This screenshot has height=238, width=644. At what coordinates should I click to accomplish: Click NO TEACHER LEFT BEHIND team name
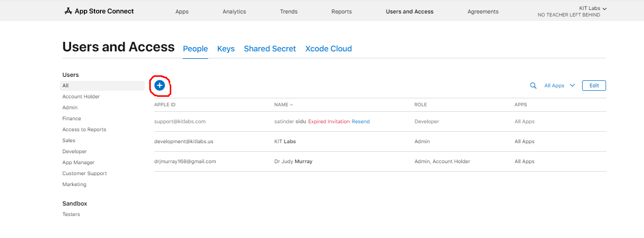569,15
